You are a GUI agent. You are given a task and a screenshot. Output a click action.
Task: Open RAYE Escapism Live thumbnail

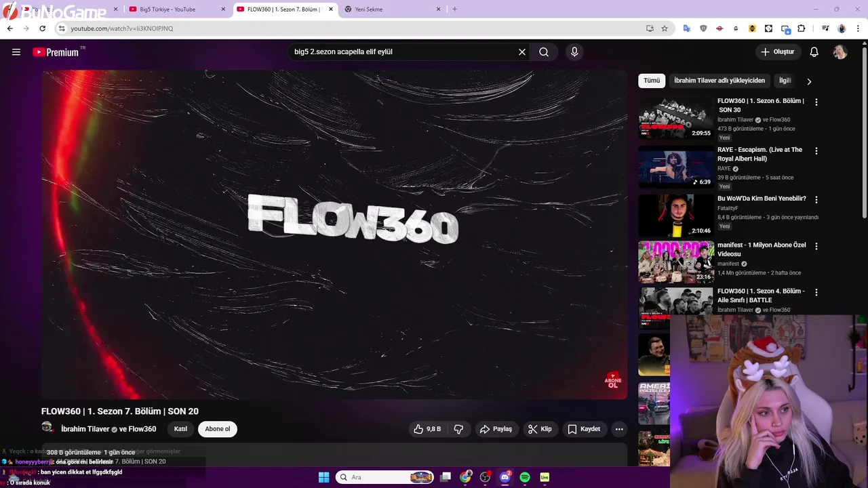[675, 167]
